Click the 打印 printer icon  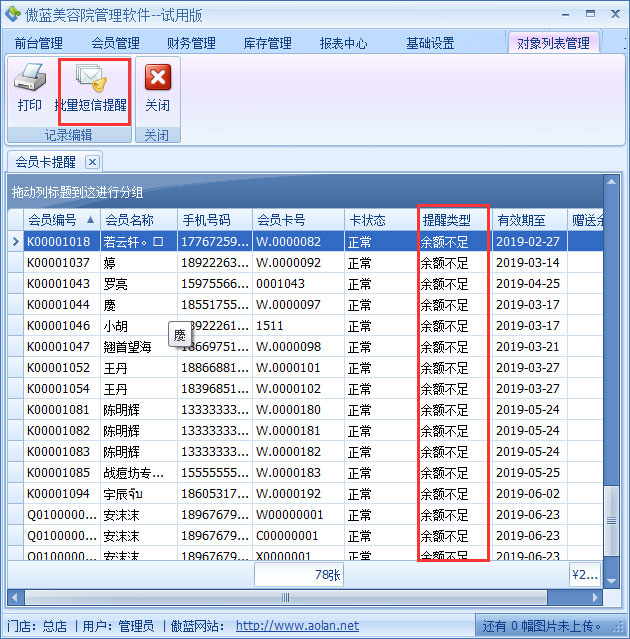[x=30, y=78]
